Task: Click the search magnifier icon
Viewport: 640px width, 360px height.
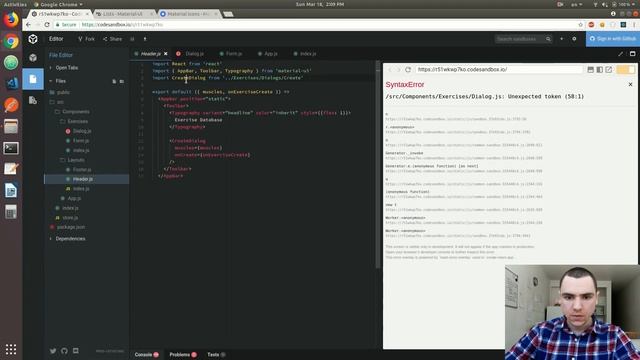Action: 548,39
